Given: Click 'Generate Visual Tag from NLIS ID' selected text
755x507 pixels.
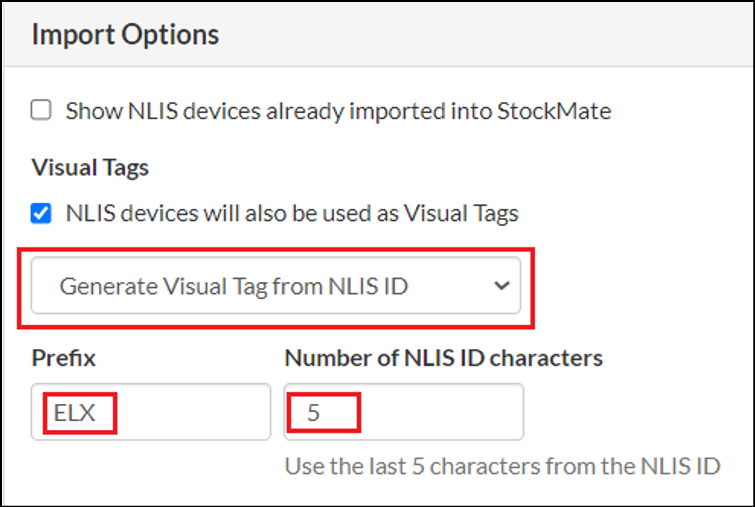Looking at the screenshot, I should 234,286.
